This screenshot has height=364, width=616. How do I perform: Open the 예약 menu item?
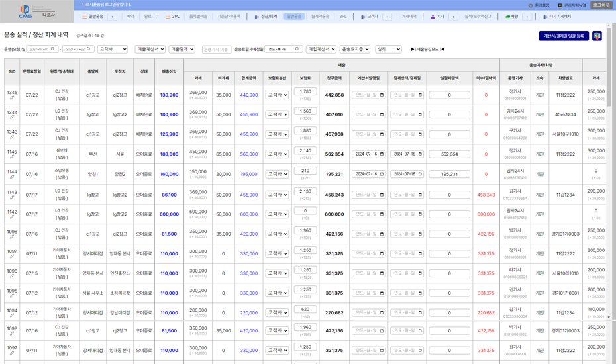tap(130, 17)
